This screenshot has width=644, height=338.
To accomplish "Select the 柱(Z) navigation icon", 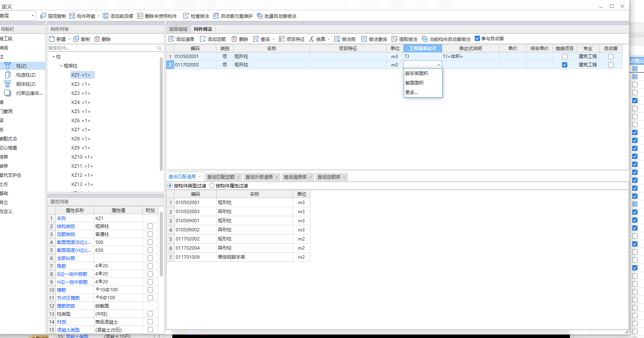I will coord(8,66).
